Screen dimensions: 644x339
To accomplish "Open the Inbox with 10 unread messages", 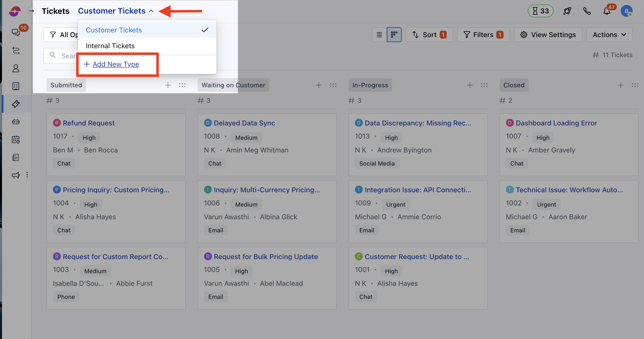I will (16, 32).
